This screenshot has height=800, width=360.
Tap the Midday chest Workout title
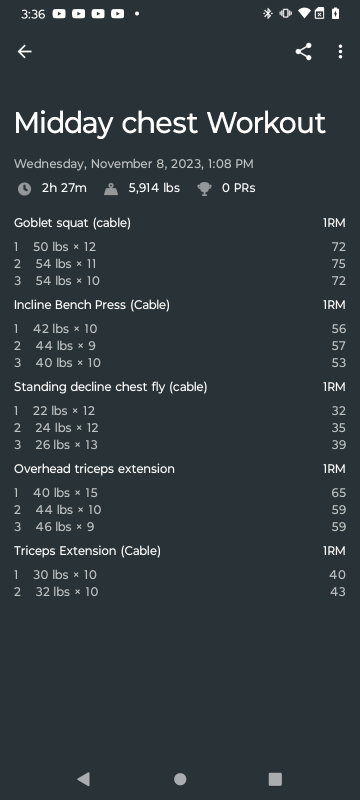(x=170, y=123)
